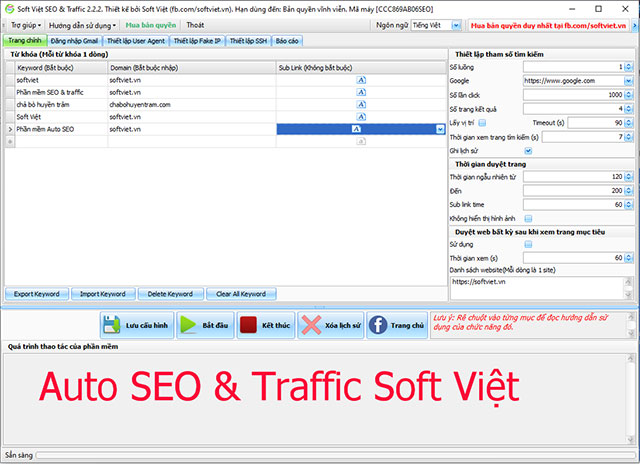Switch to the Trang chính tab
Screen dimensions: 640x464
click(24, 40)
